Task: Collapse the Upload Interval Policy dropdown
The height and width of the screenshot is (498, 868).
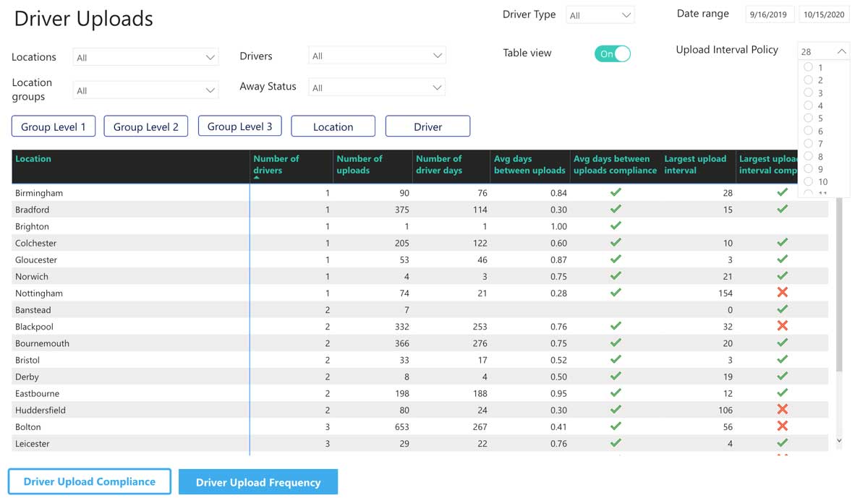Action: pyautogui.click(x=842, y=51)
